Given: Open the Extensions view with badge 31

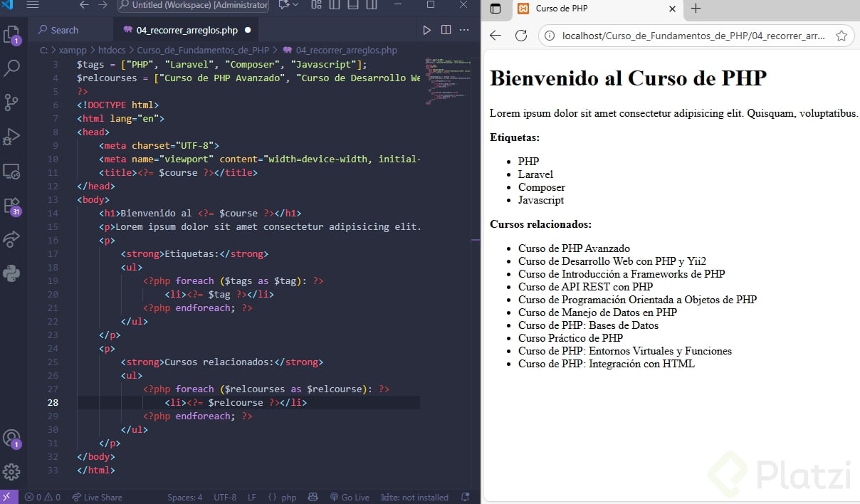Looking at the screenshot, I should click(11, 206).
